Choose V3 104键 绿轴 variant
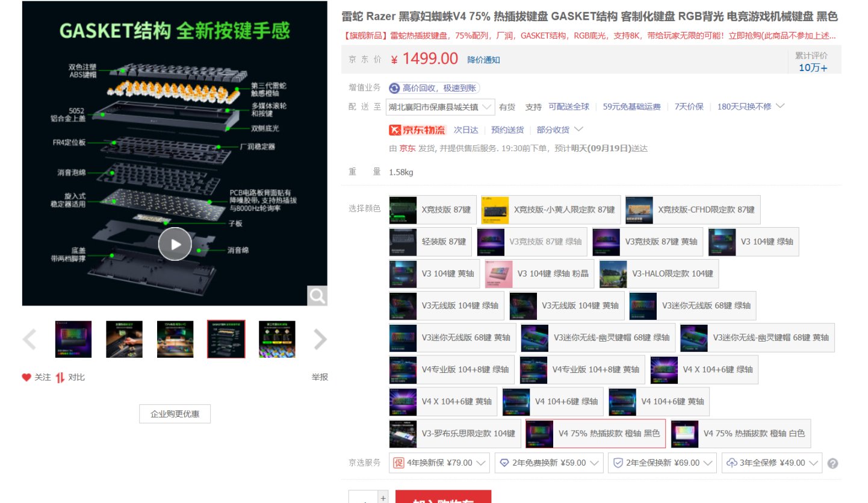 tap(754, 242)
